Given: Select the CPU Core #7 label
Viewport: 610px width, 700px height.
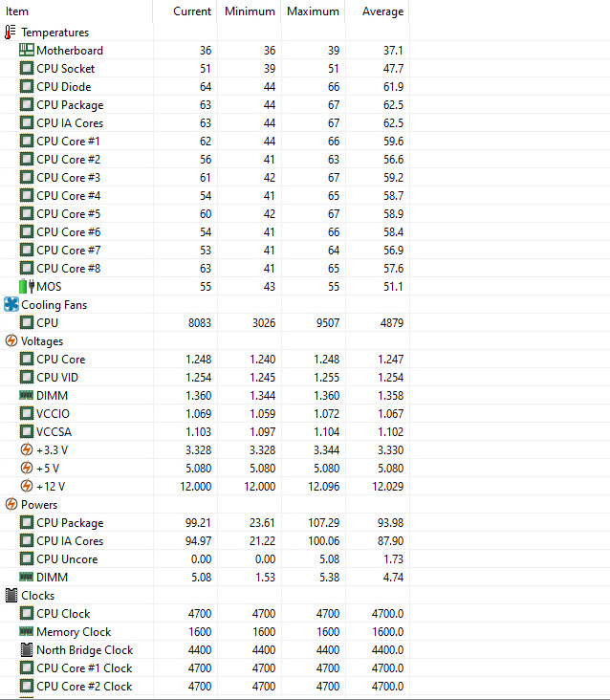Looking at the screenshot, I should [x=69, y=250].
